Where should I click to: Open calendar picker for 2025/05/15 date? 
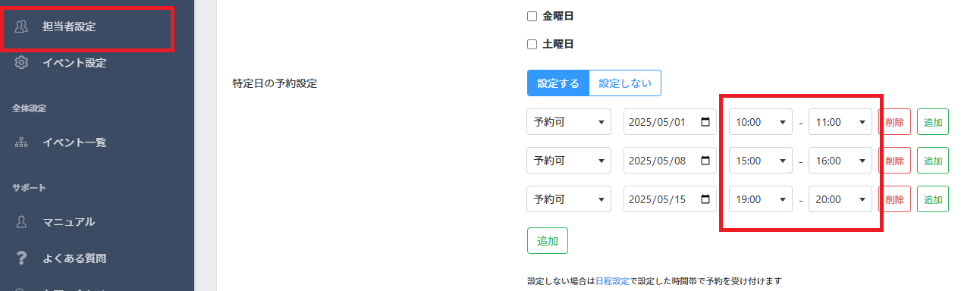coord(706,200)
